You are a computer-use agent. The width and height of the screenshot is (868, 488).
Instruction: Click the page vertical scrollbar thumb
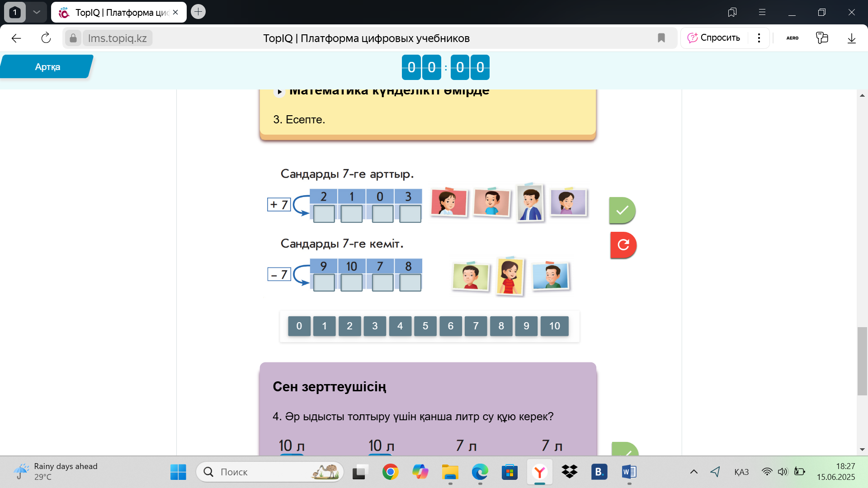coord(862,361)
